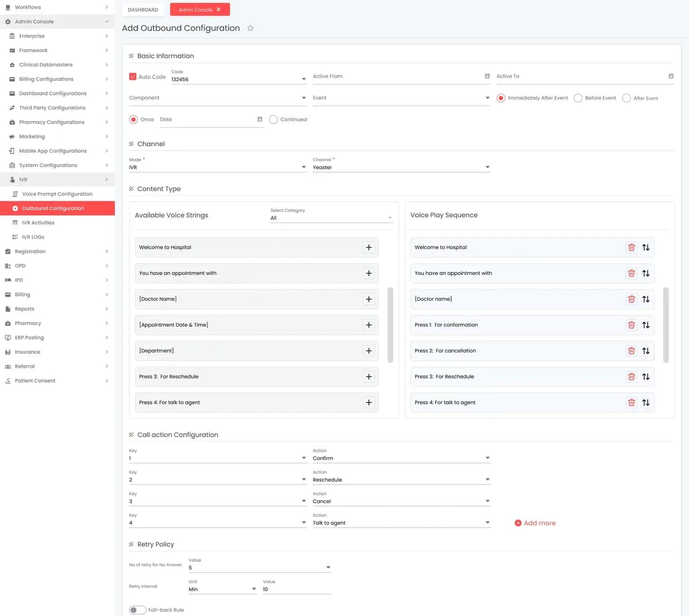Screen dimensions: 689x616
Task: Delete 'Press 1: For conformation' from sequence
Action: point(631,325)
